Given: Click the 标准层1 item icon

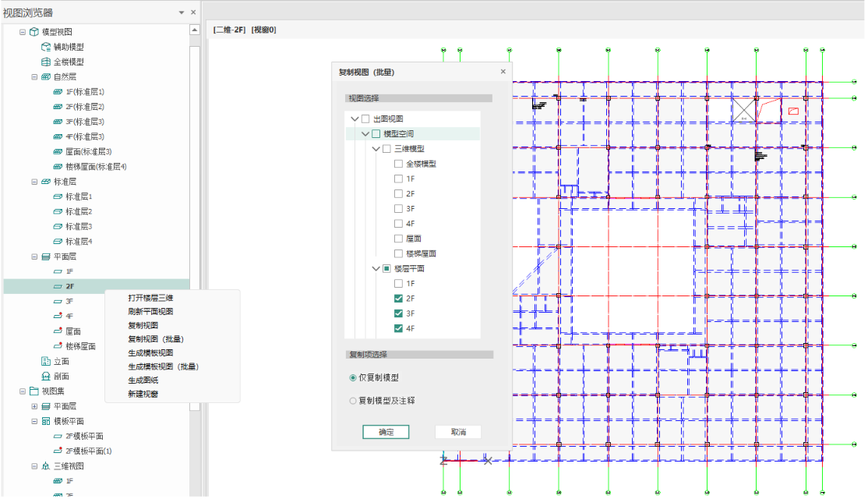Looking at the screenshot, I should click(x=58, y=196).
